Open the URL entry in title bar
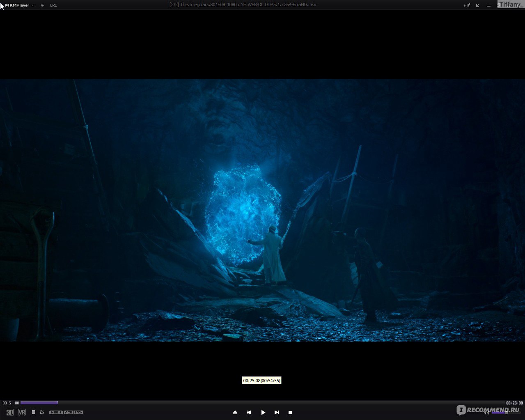This screenshot has width=525, height=420. pos(53,5)
